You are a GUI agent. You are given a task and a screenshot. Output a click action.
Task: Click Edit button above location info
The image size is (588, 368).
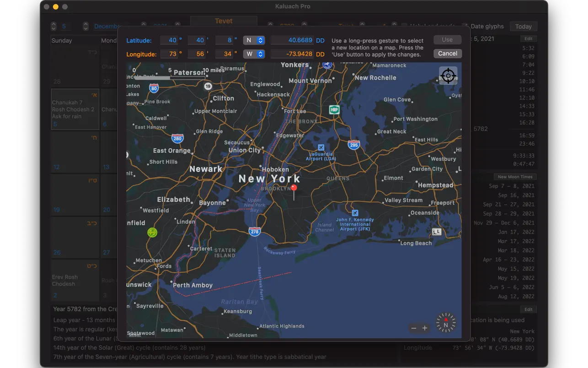coord(528,310)
